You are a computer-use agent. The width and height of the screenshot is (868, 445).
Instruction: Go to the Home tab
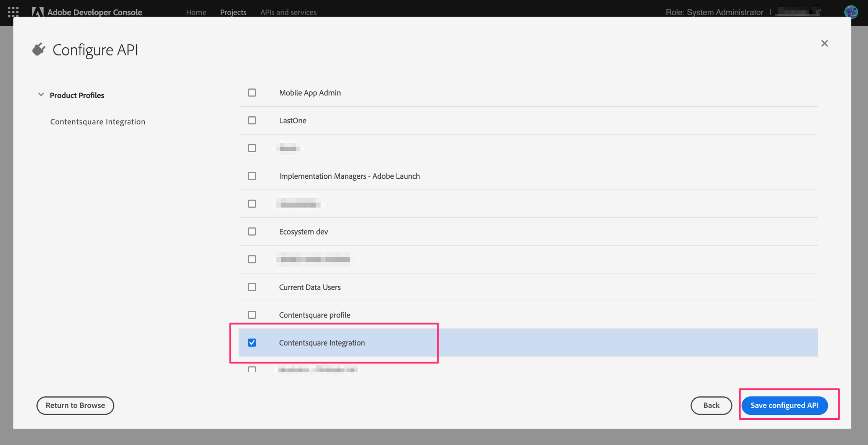pos(196,12)
